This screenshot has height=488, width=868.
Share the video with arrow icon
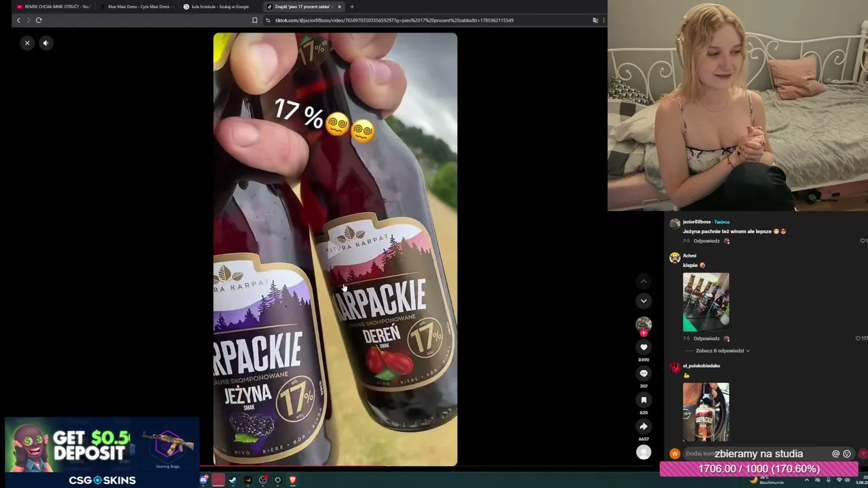point(644,426)
